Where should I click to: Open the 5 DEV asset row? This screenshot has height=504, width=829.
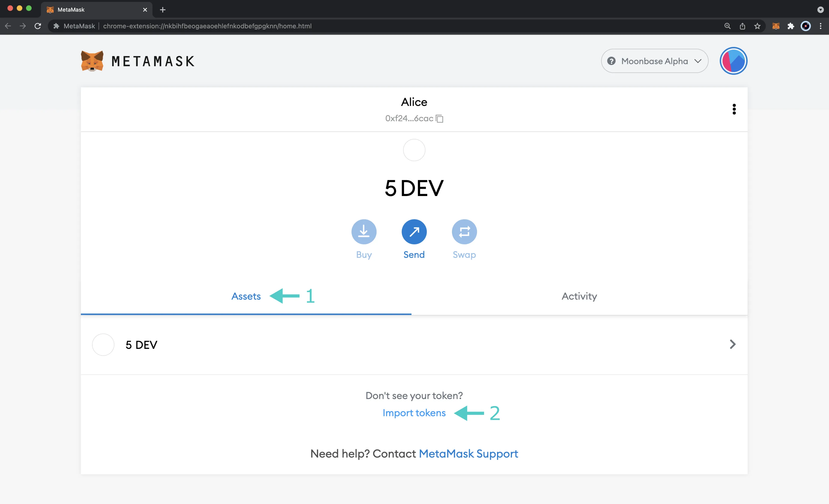click(x=414, y=345)
